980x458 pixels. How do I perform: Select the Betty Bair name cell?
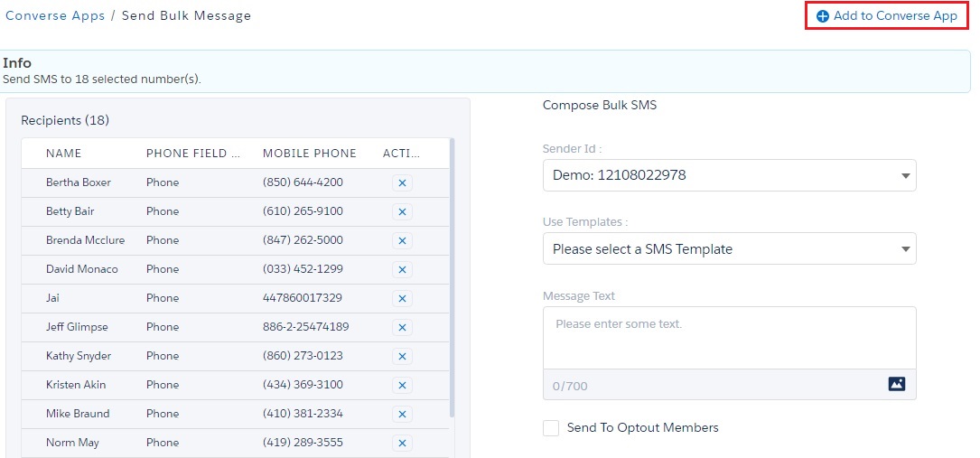70,211
